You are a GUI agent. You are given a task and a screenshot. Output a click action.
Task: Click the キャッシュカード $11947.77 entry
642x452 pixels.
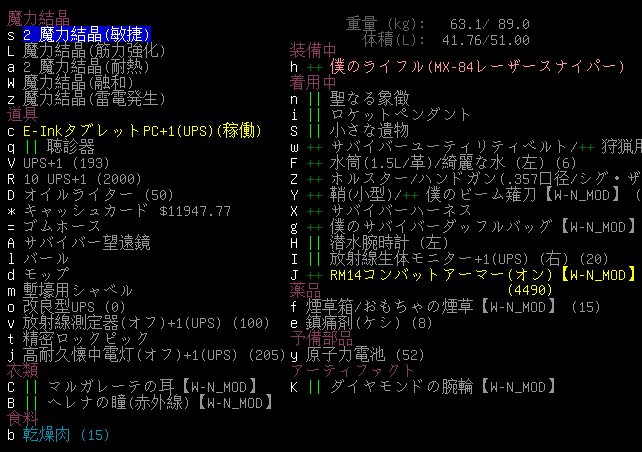127,211
